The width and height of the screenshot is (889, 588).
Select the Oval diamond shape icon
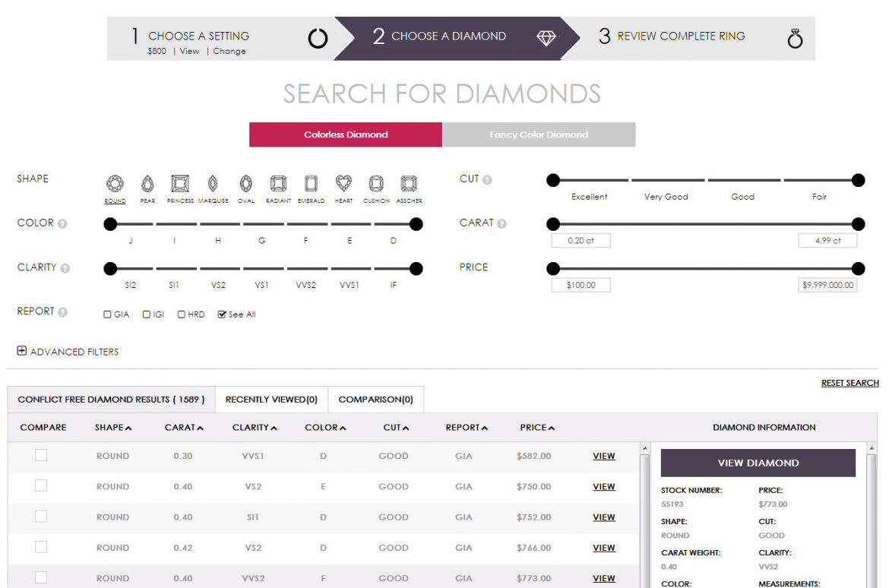point(245,185)
